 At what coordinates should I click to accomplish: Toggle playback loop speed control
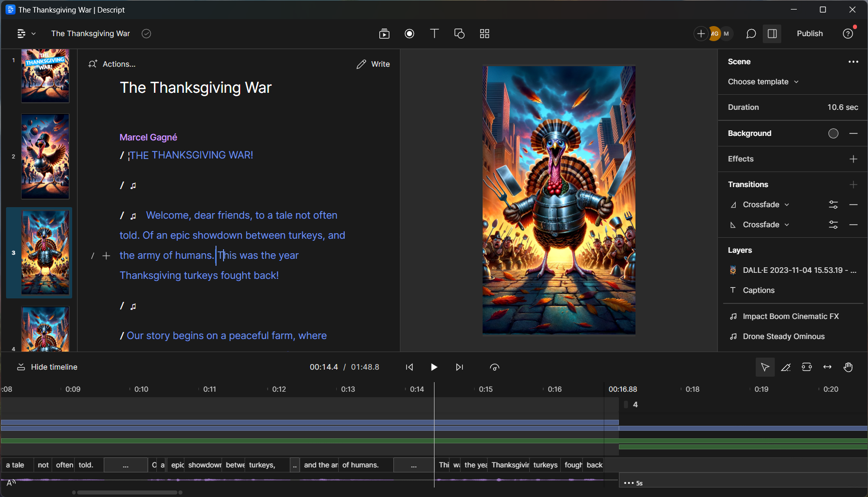pyautogui.click(x=495, y=367)
